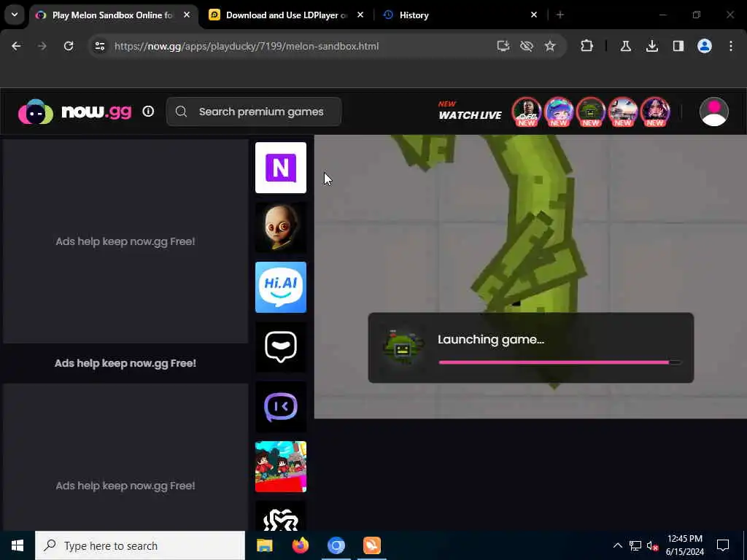Open the tracking protection eye icon
This screenshot has height=560, width=747.
pyautogui.click(x=527, y=46)
